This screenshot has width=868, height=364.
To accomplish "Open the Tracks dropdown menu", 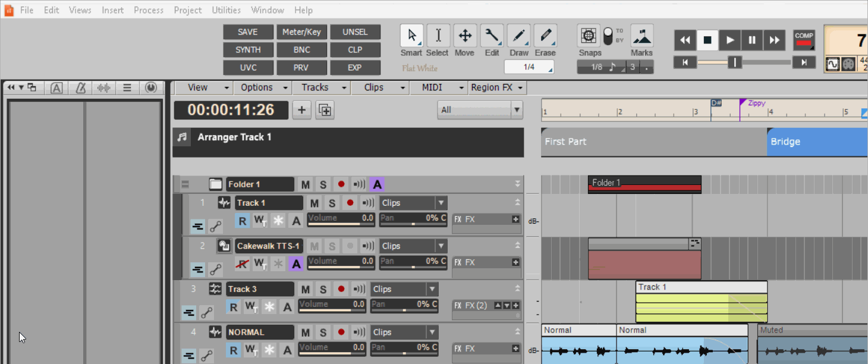I will 322,87.
